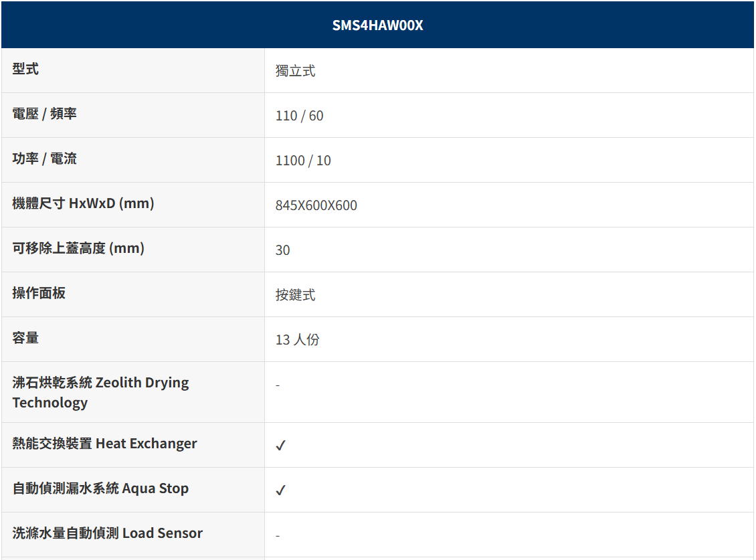Select the 可移除上蓋高度 (mm) label
Image resolution: width=756 pixels, height=560 pixels.
point(78,248)
